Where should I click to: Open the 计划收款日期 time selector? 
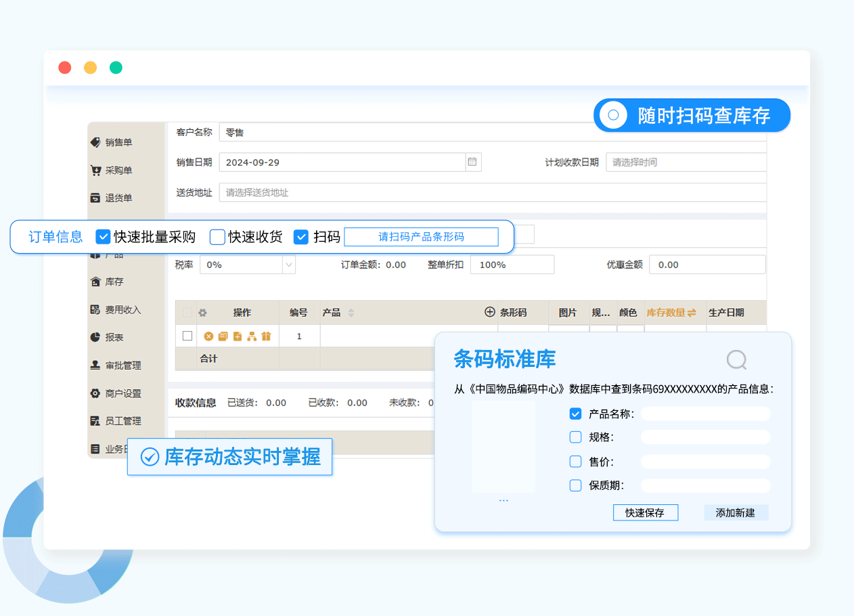point(685,162)
